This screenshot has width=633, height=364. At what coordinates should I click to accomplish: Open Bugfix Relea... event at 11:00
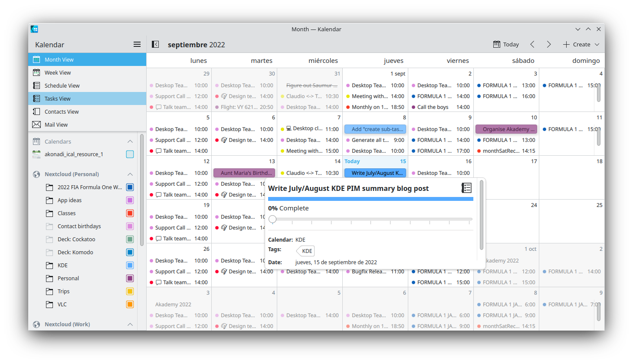375,271
